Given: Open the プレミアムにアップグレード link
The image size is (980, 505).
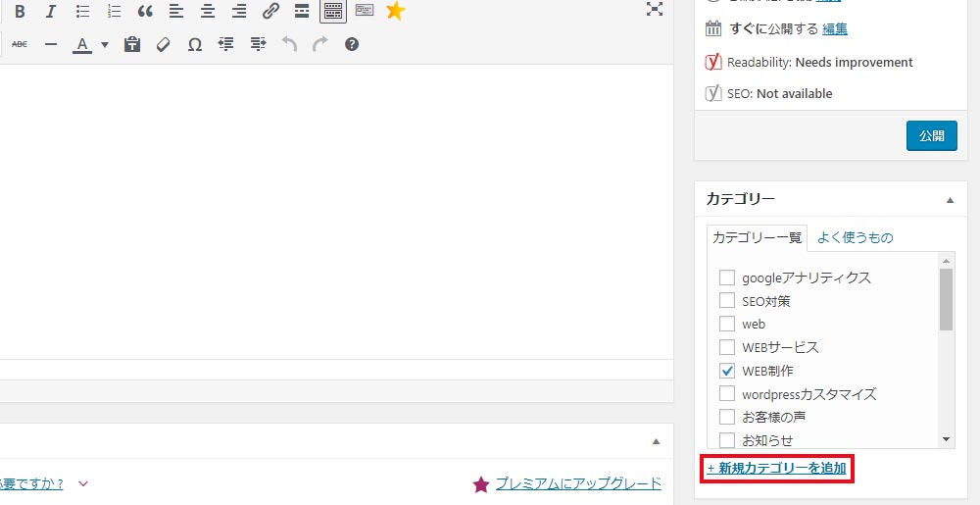Looking at the screenshot, I should click(x=578, y=483).
